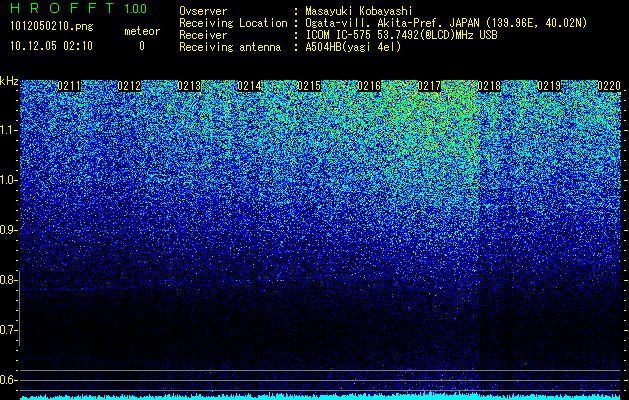Image resolution: width=629 pixels, height=400 pixels.
Task: Click the 0.8 frequency axis label
Action: coord(9,280)
